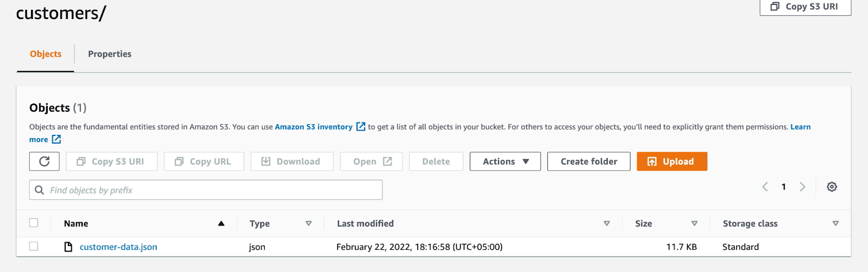Click the customer-data.json file icon

(x=68, y=247)
